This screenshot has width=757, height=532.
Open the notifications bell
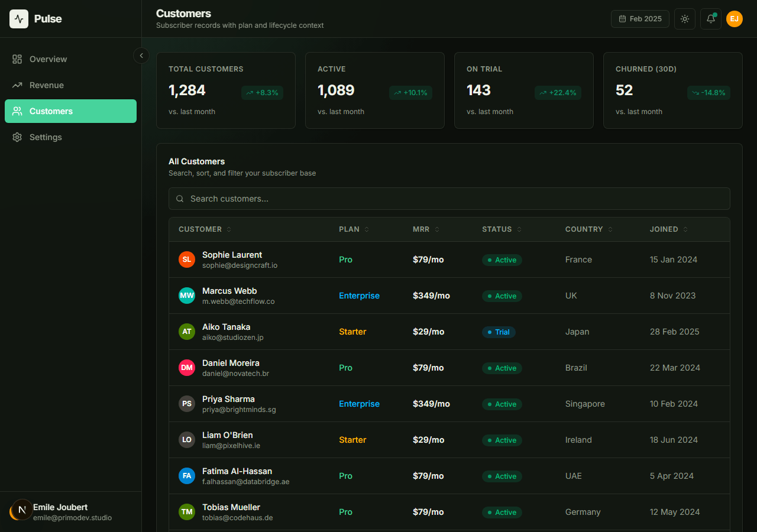(711, 19)
